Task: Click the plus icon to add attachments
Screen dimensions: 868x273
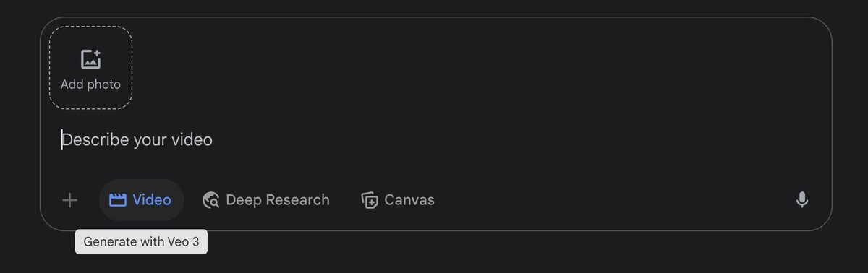Action: click(69, 200)
